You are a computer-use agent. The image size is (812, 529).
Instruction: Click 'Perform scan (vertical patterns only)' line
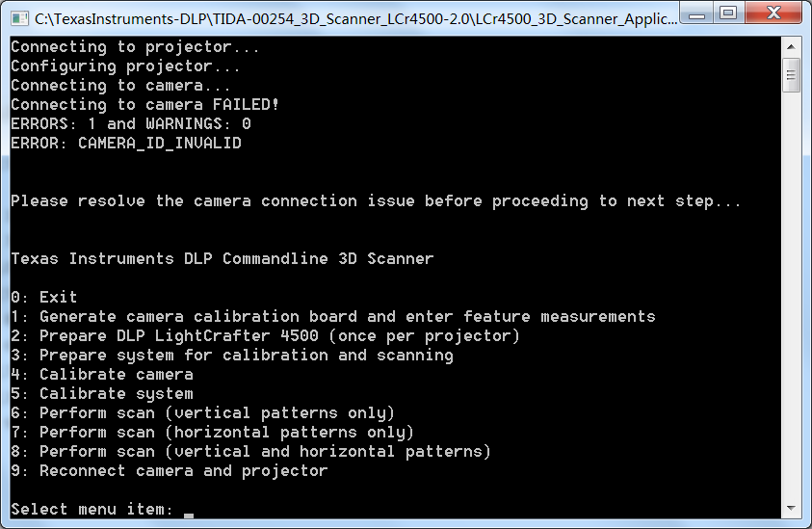(x=203, y=412)
